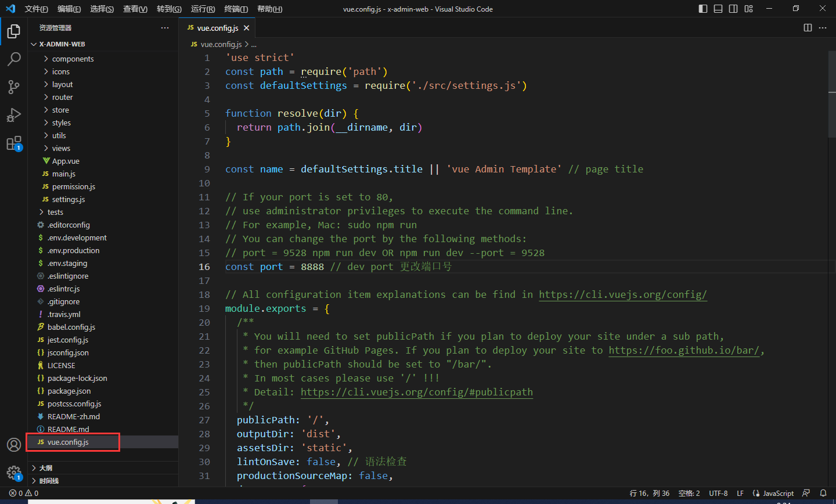Change LF end of line sequence
Screen dimensions: 836x504
(x=740, y=493)
